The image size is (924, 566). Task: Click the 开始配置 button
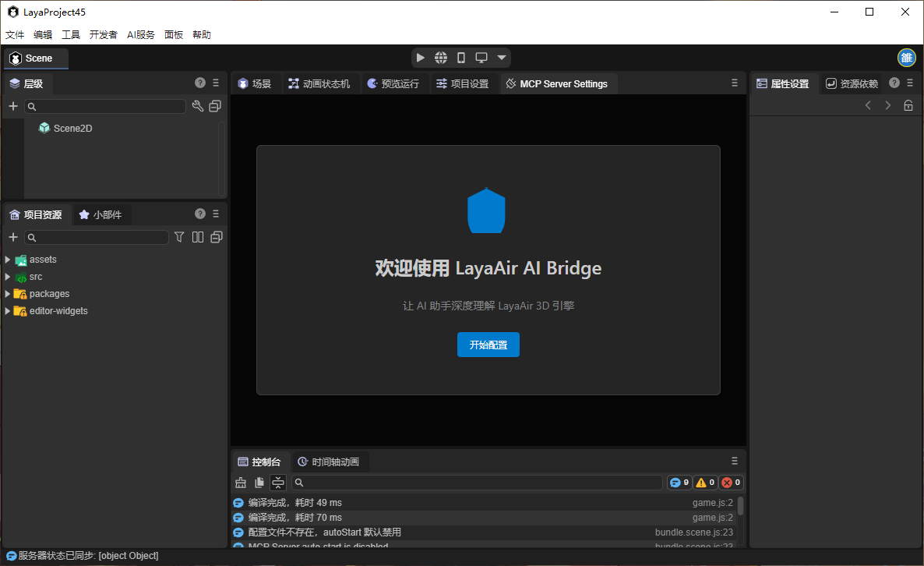coord(488,345)
